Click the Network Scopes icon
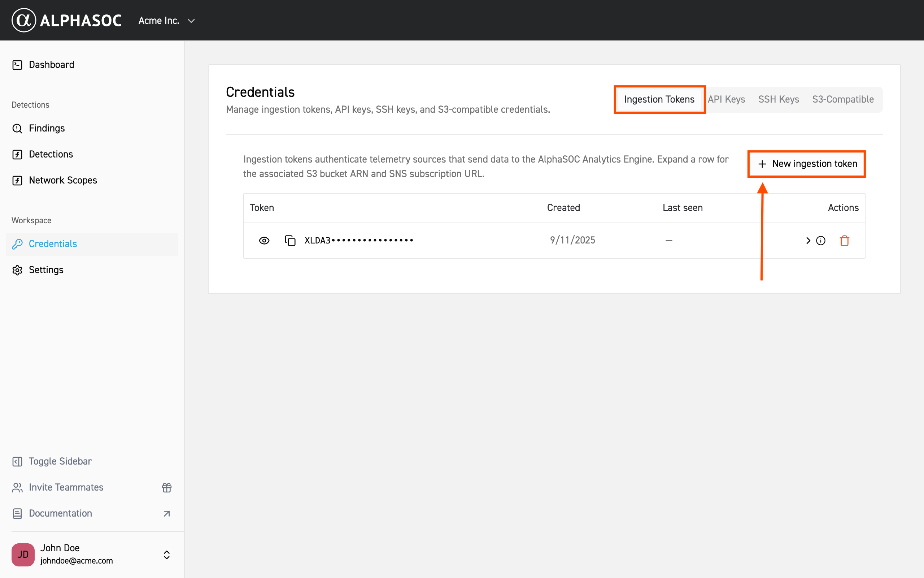This screenshot has height=578, width=924. tap(17, 180)
